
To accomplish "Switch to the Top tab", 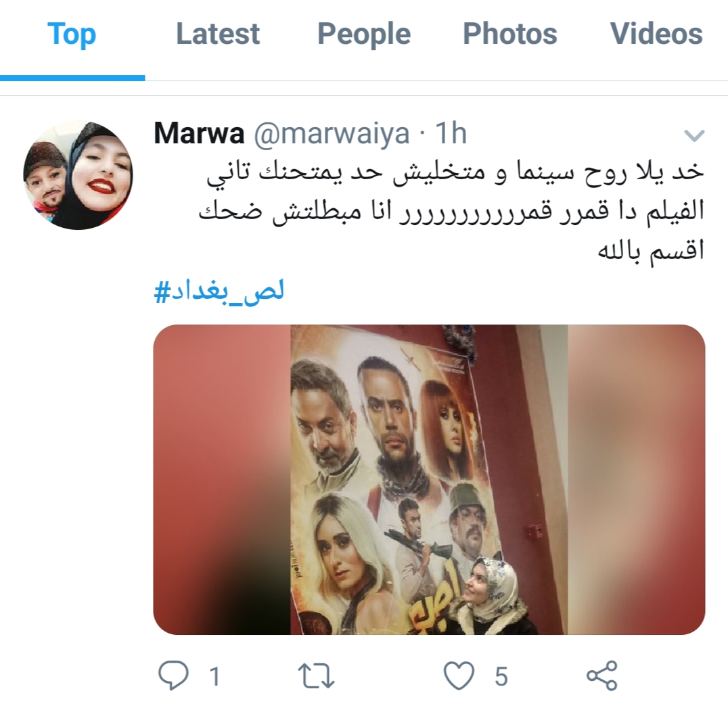I will (x=72, y=34).
